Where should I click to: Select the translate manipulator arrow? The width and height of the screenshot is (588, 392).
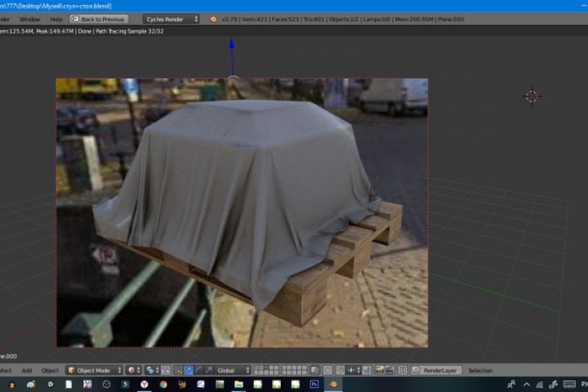click(189, 370)
